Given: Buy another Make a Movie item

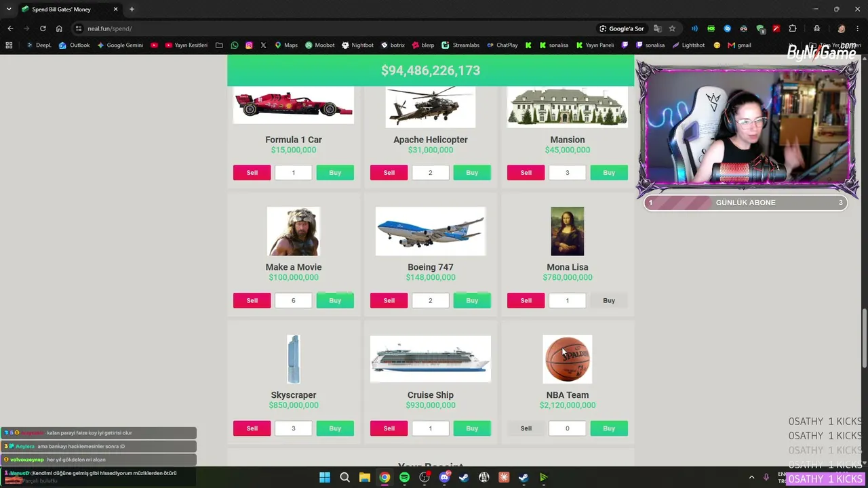Looking at the screenshot, I should 335,300.
